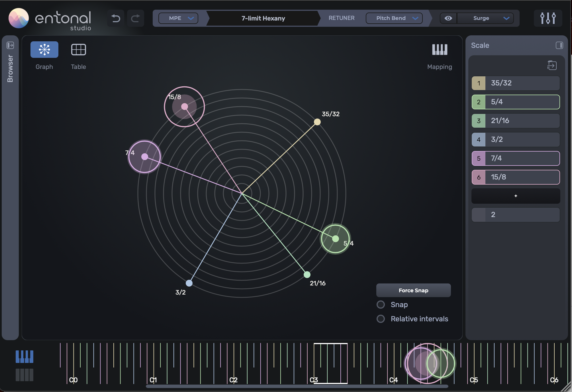Add a new scale entry with the plus button
The width and height of the screenshot is (572, 392).
point(516,196)
